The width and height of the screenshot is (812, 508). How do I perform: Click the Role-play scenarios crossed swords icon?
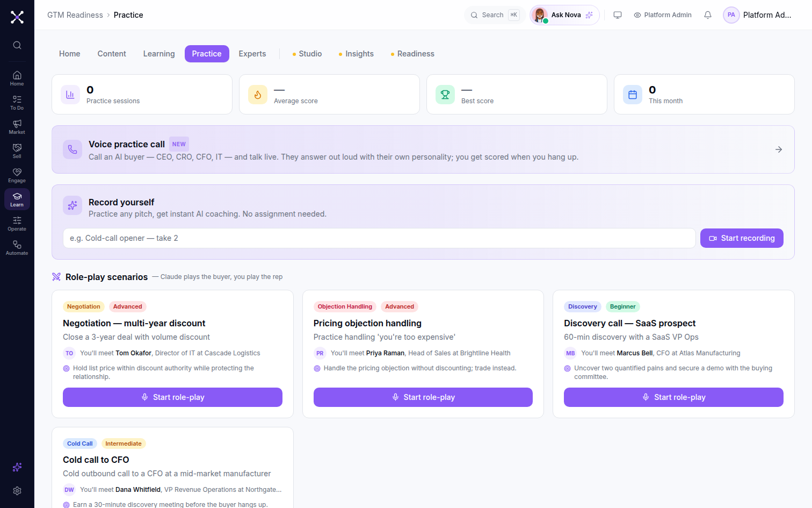(x=56, y=277)
